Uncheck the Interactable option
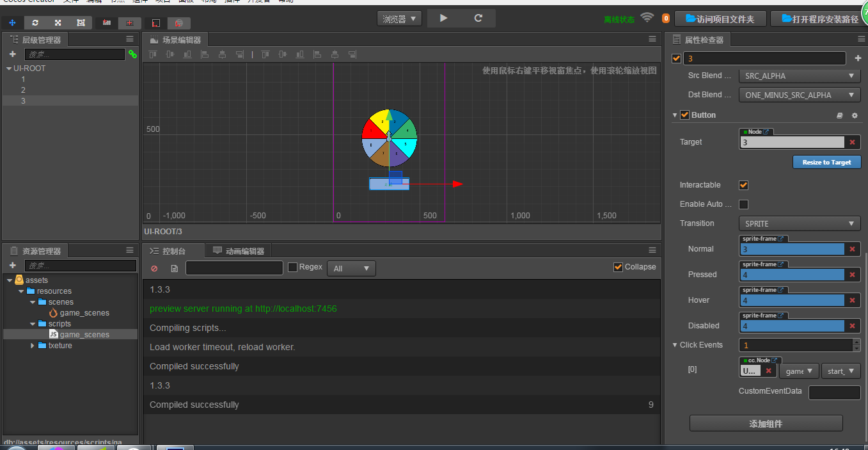Screen dimensions: 868x450 (743, 185)
